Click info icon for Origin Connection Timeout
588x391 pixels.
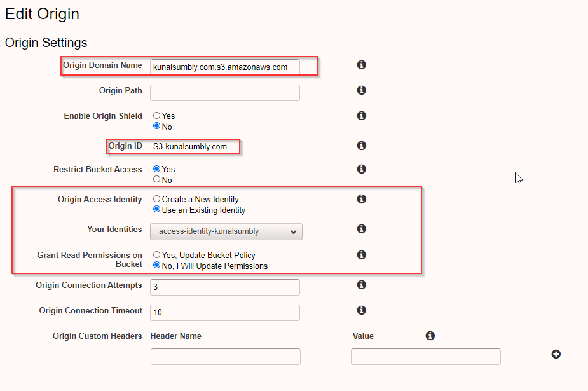(x=361, y=310)
